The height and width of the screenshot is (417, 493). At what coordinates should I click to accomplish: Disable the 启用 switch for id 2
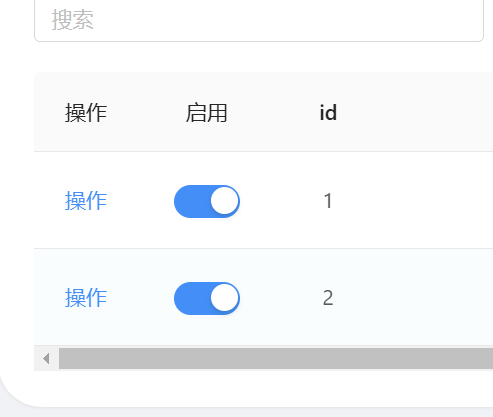pyautogui.click(x=207, y=298)
